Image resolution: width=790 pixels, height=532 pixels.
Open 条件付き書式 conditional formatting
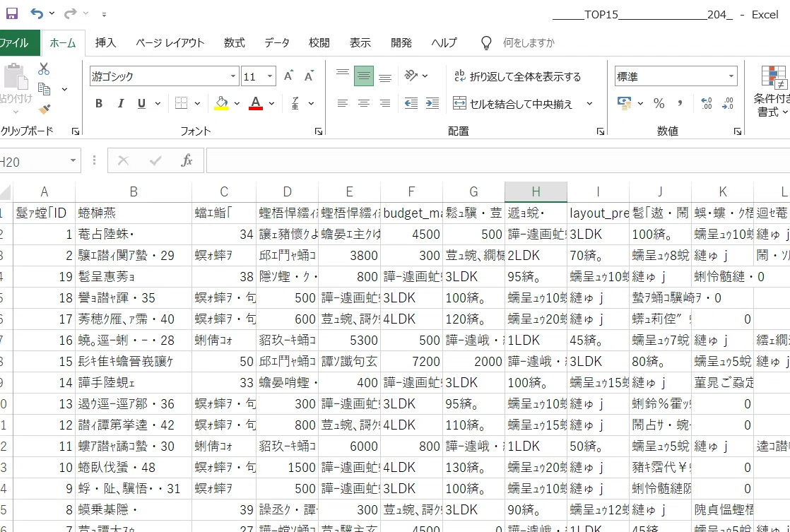coord(772,91)
